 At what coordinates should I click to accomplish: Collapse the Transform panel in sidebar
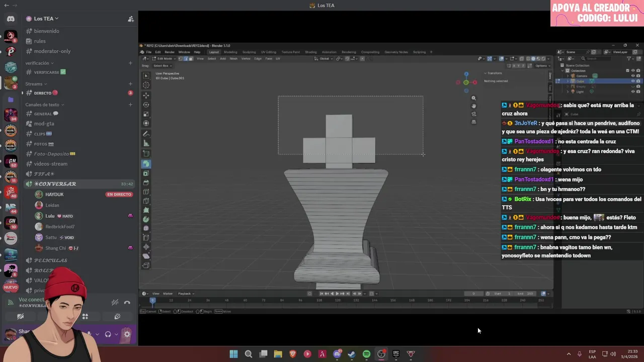[493, 73]
